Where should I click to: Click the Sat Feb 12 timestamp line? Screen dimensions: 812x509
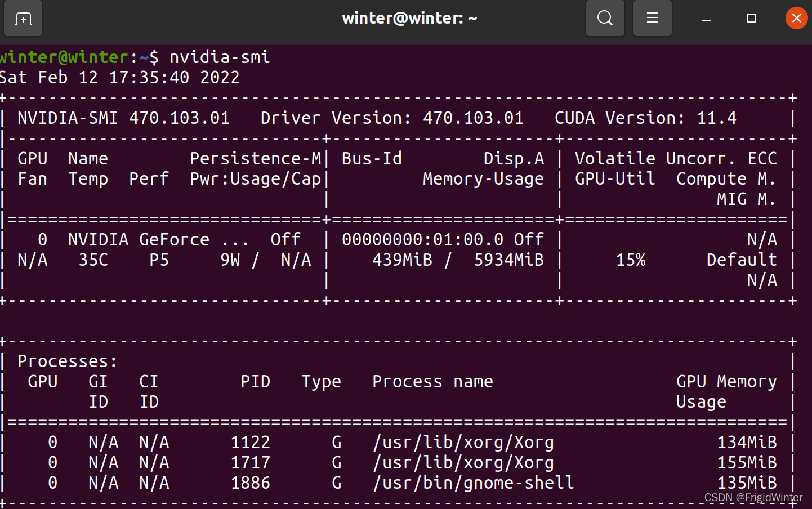[x=119, y=78]
